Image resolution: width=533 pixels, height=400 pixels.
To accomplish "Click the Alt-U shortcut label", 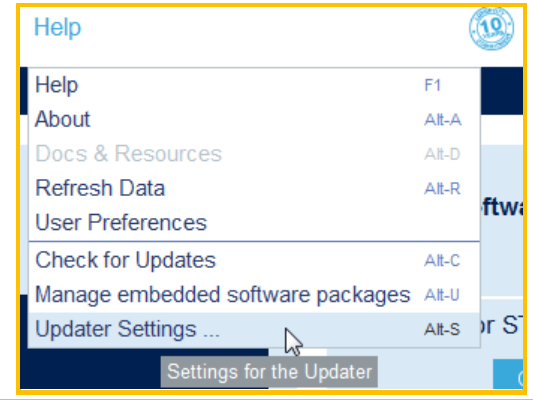I will pyautogui.click(x=442, y=295).
